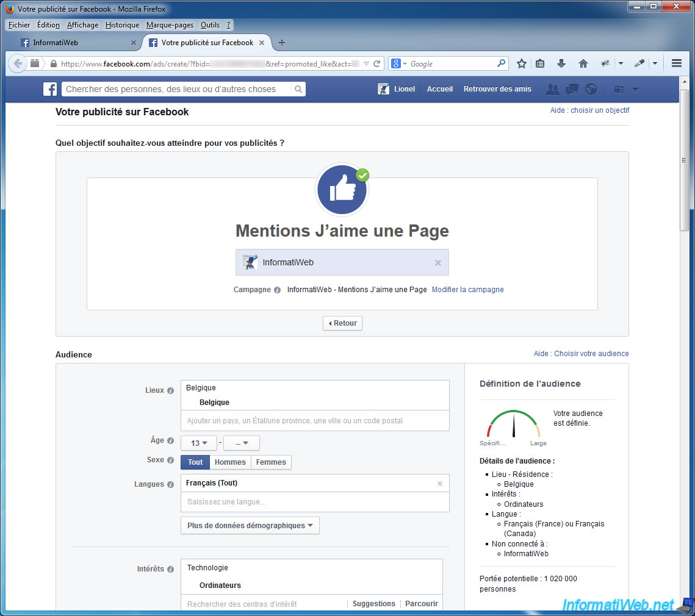Open the maximum age dropdown
The width and height of the screenshot is (695, 616).
click(242, 443)
